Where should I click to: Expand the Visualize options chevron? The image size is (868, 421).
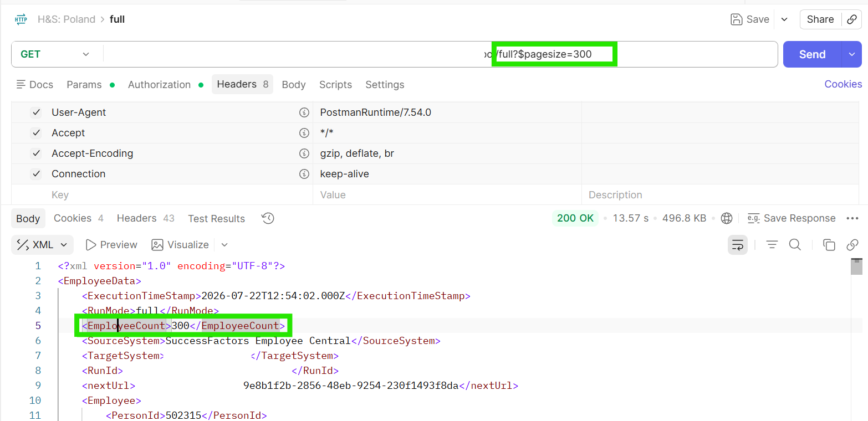[x=224, y=245]
